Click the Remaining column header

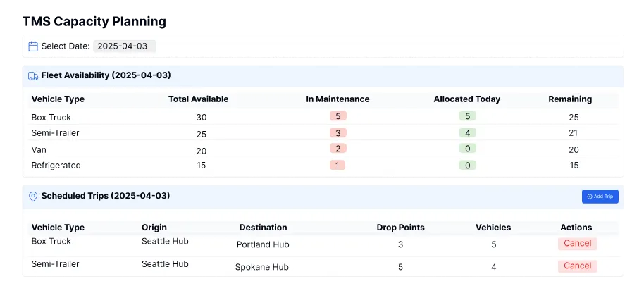570,99
